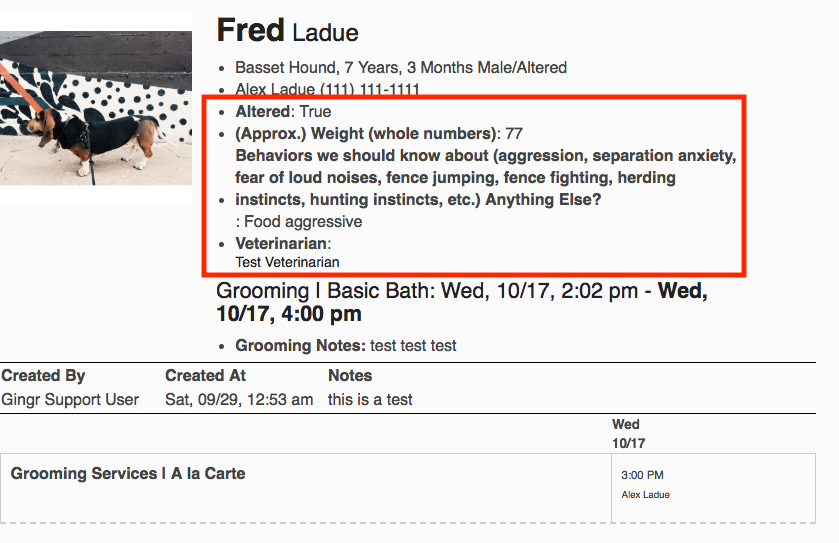Click the Sat, 09/29, 12:53 am timestamp
The image size is (839, 543).
coord(238,400)
